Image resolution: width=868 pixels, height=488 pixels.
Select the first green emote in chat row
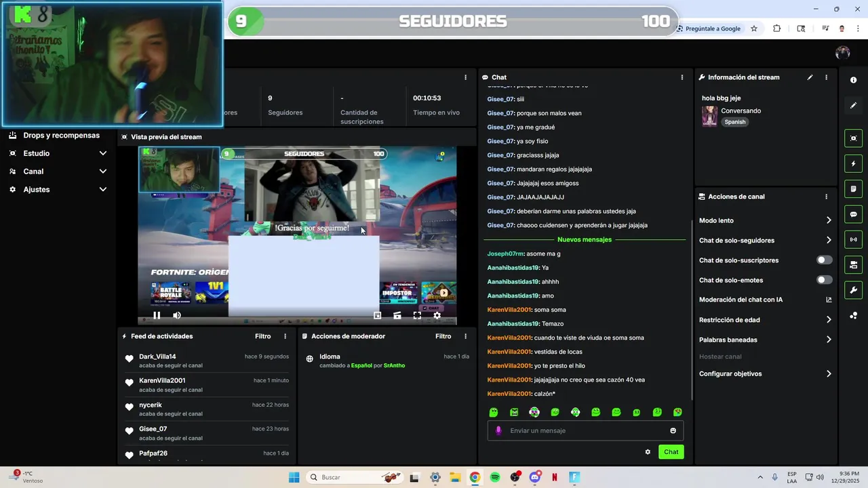coord(494,412)
